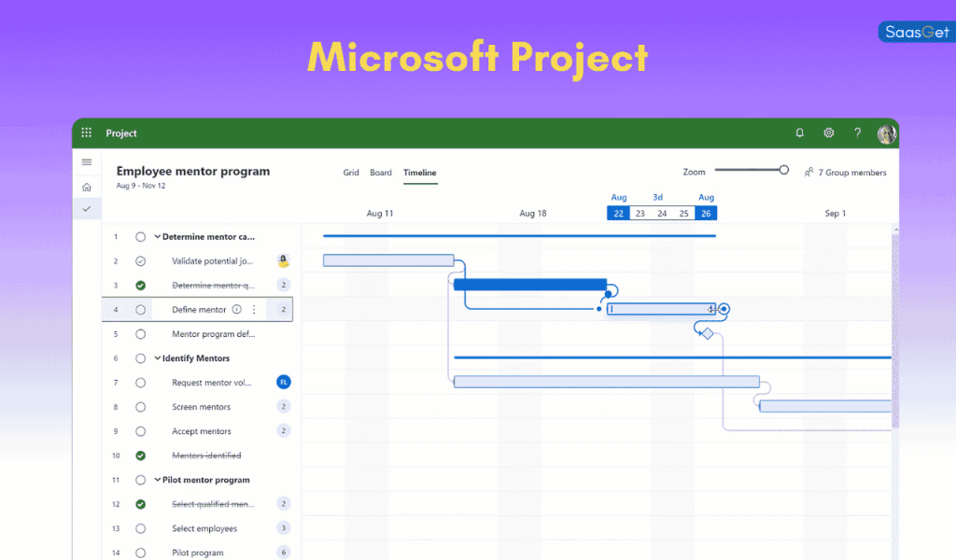956x560 pixels.
Task: Click the Employee mentor program title
Action: (193, 171)
